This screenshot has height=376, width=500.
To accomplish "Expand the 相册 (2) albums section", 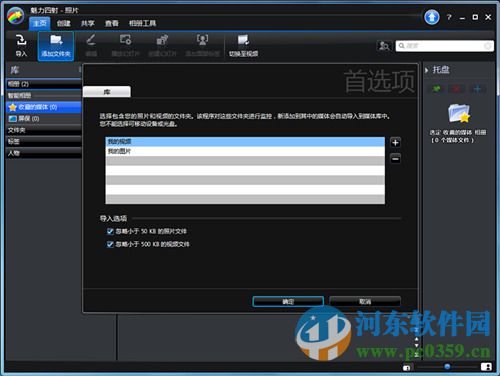I will coord(43,84).
